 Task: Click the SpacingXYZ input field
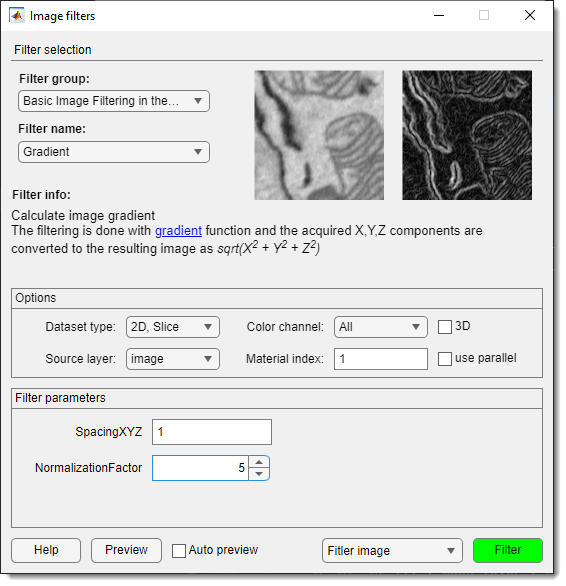coord(212,432)
